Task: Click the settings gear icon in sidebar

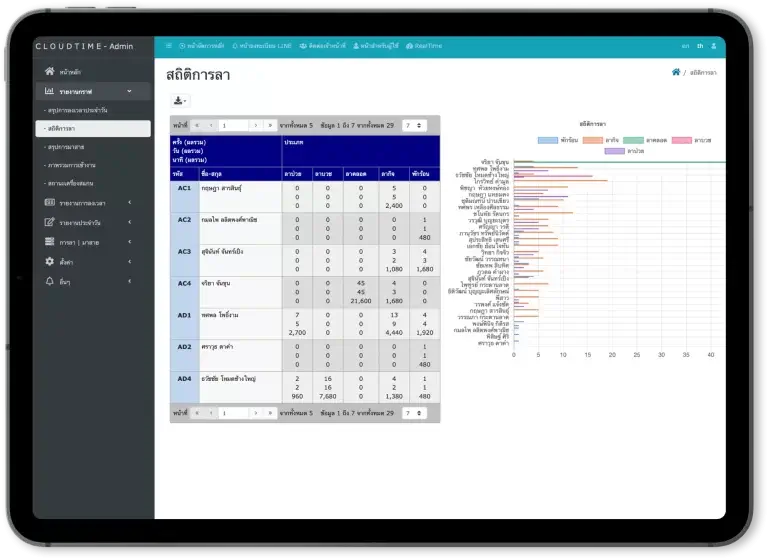Action: click(50, 261)
